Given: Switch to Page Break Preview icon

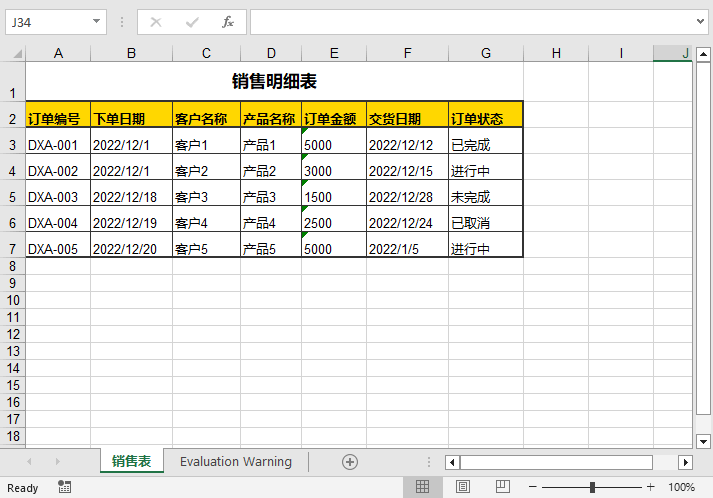Looking at the screenshot, I should (x=502, y=487).
